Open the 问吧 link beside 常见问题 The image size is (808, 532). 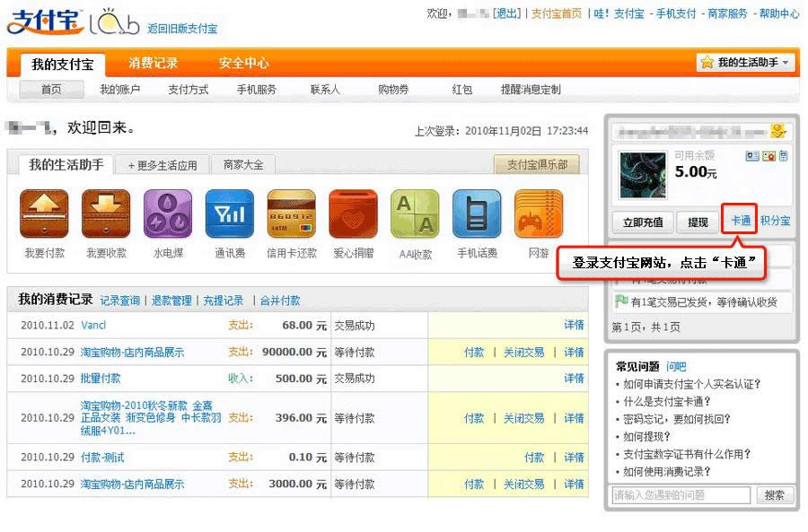coord(676,366)
